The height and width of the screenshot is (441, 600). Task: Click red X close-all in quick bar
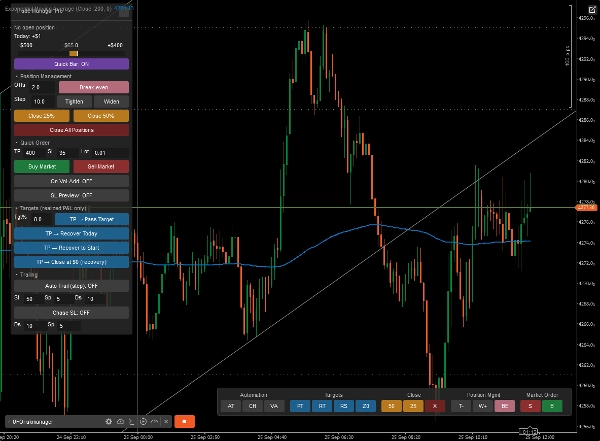tap(435, 406)
